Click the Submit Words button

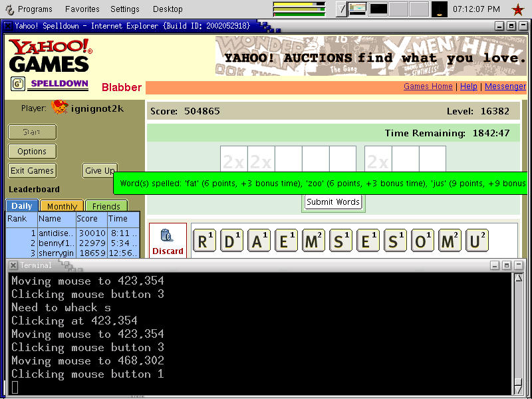point(333,202)
